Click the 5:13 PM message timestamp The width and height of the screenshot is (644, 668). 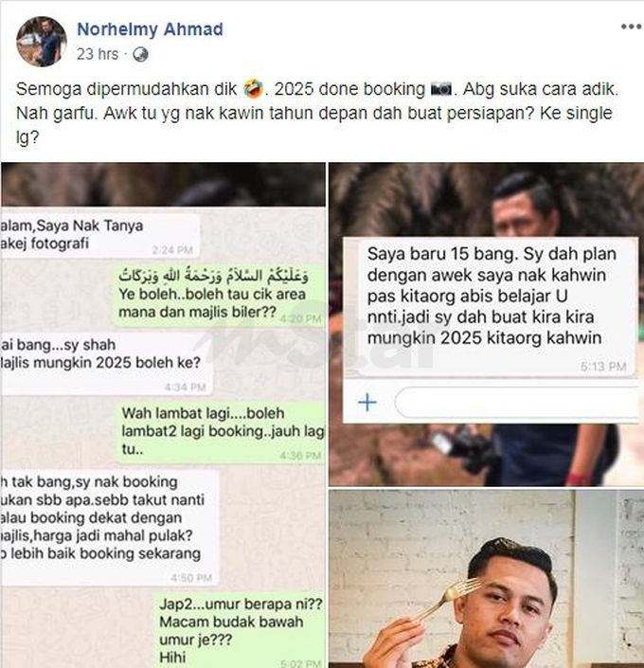(603, 367)
